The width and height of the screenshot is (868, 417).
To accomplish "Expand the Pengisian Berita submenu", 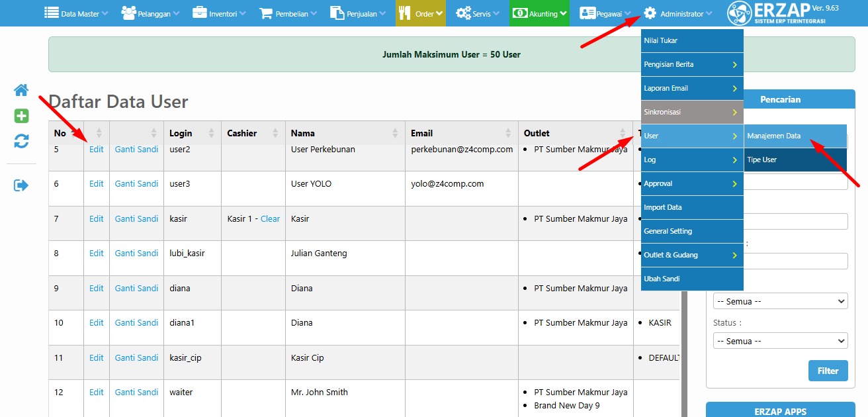I will (x=691, y=64).
